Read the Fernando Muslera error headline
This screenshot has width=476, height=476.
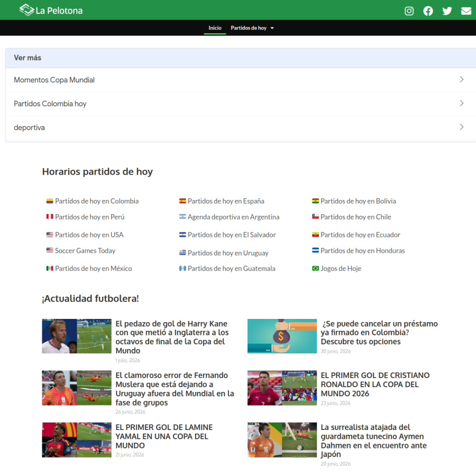[175, 389]
